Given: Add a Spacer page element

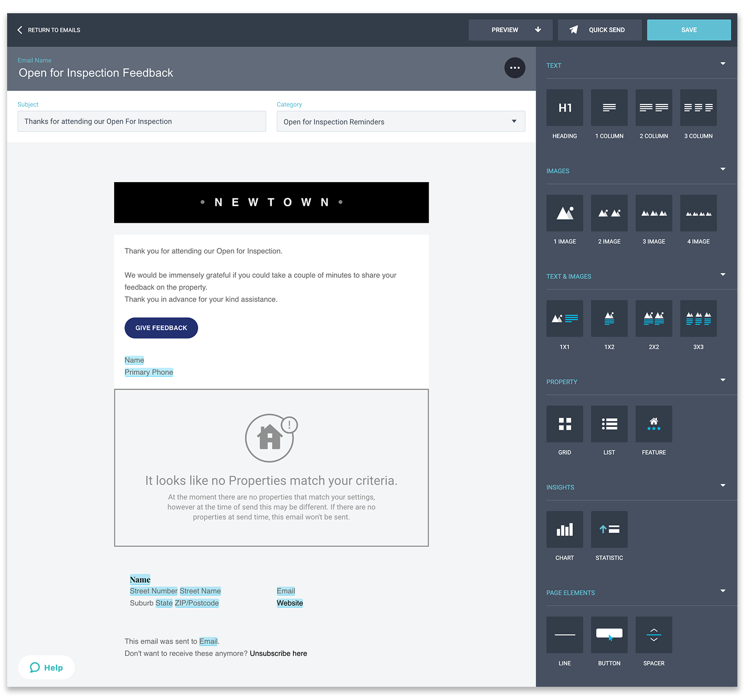Looking at the screenshot, I should [654, 635].
